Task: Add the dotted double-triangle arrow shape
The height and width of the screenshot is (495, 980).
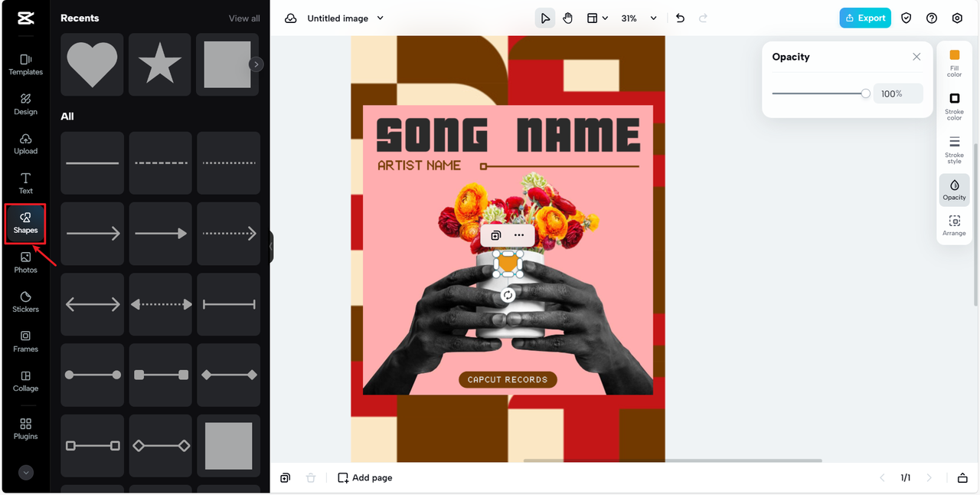Action: tap(160, 304)
